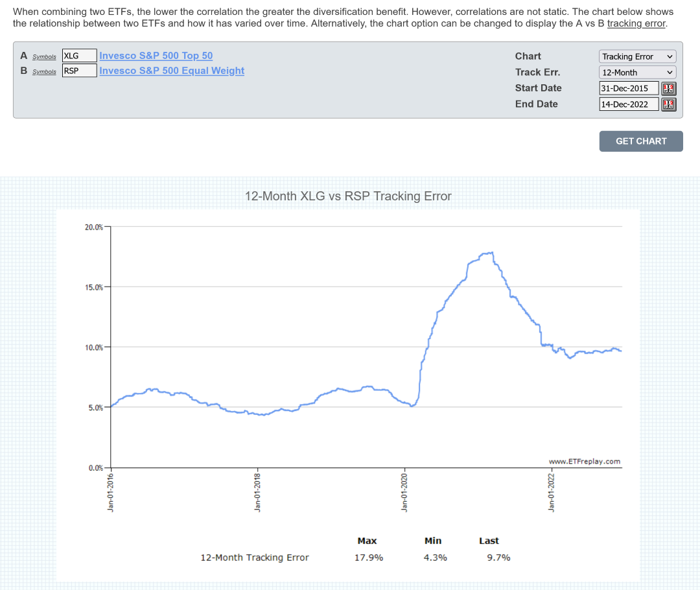Click the Symbols link for row A

click(44, 56)
